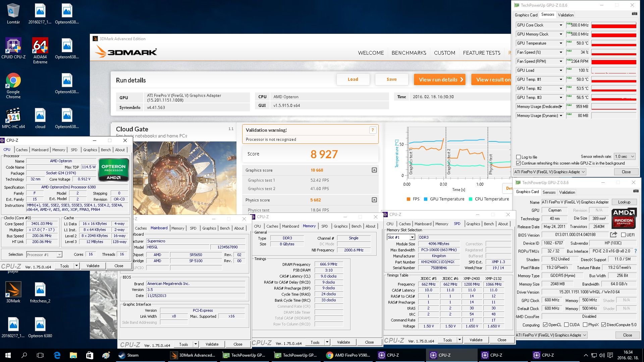Toggle the UEFI checkbox
This screenshot has width=644, height=362.
[x=624, y=235]
